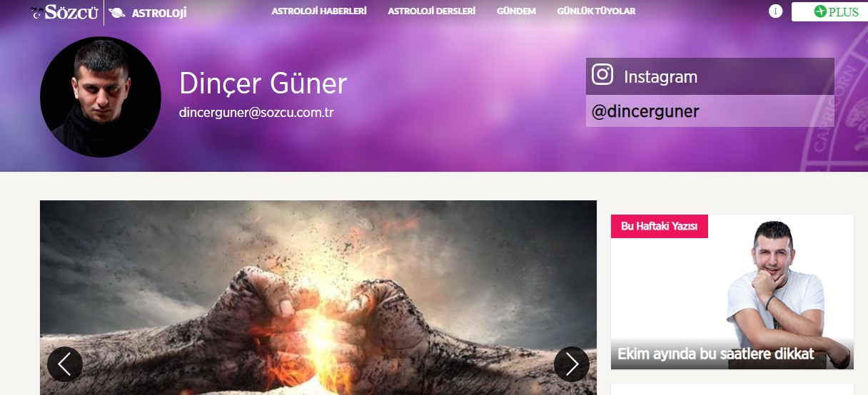Click the Instagram label

660,77
